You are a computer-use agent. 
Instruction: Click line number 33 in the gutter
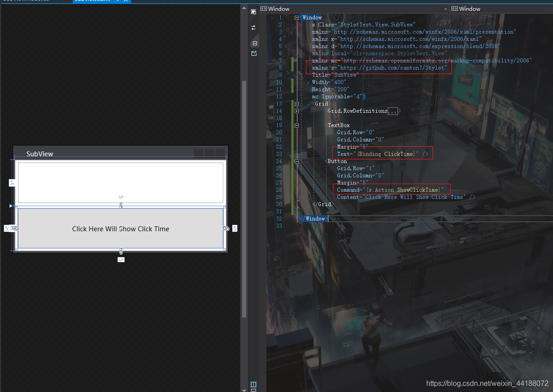279,226
